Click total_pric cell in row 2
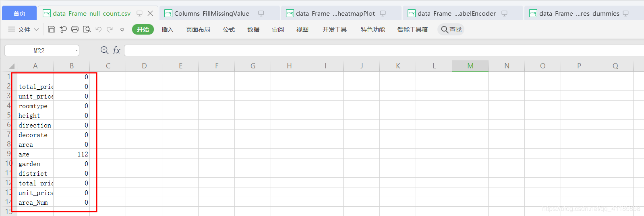Screen dimensions: 644x216 tap(35, 86)
